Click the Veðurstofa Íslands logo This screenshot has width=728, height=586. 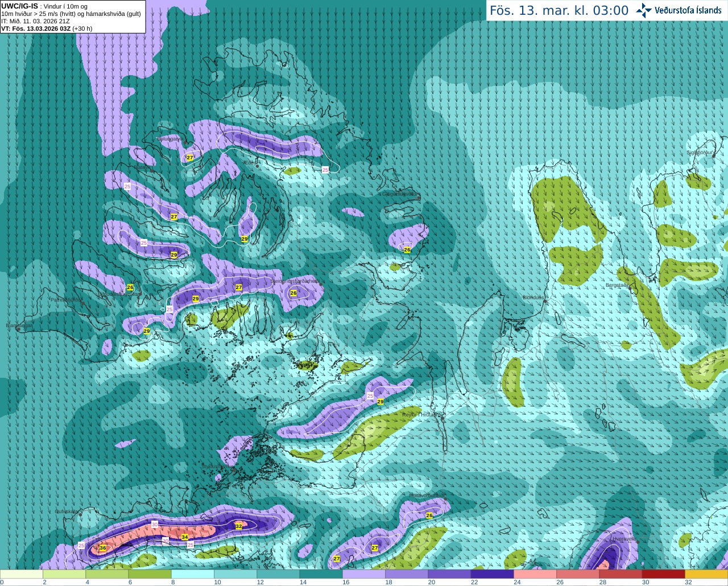(679, 10)
